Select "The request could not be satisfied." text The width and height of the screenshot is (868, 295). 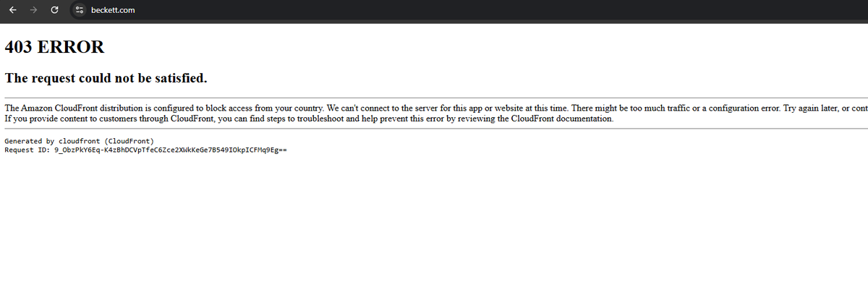click(x=106, y=78)
